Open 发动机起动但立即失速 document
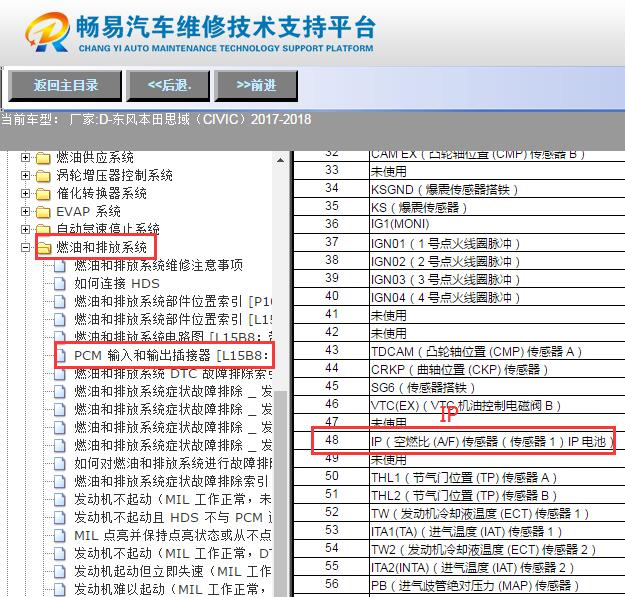625x597 pixels. (173, 571)
